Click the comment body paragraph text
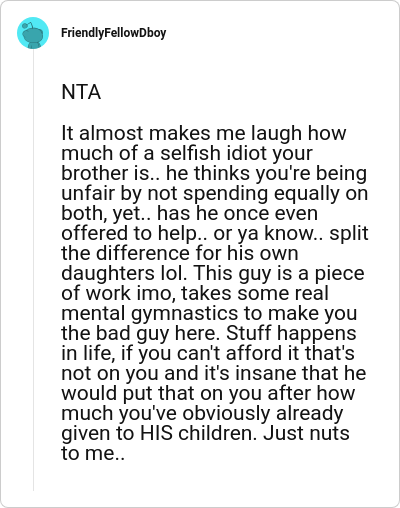400x508 pixels. coord(215,293)
